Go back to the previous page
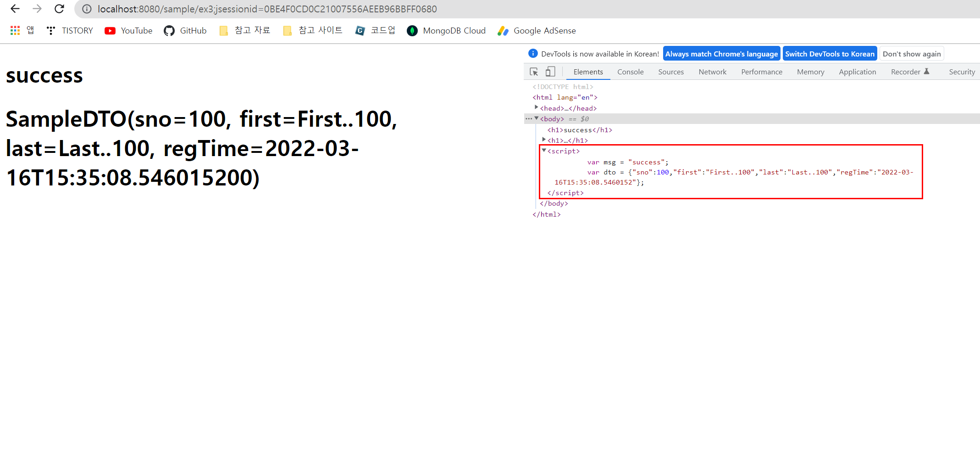The height and width of the screenshot is (460, 980). (x=15, y=9)
